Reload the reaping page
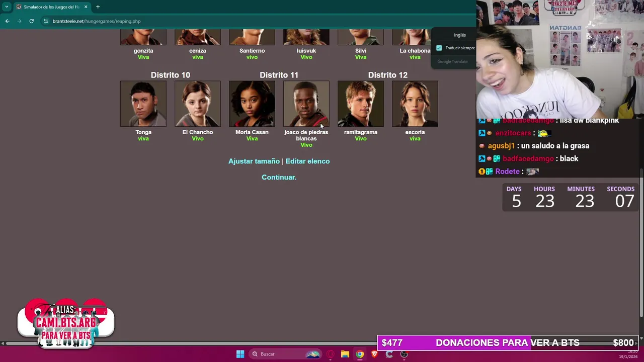The image size is (644, 362). click(31, 21)
